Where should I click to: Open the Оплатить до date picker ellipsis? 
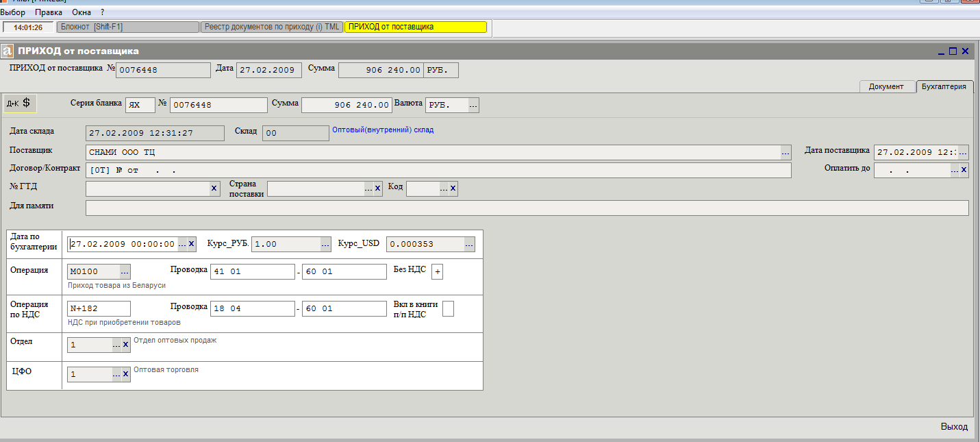point(955,170)
